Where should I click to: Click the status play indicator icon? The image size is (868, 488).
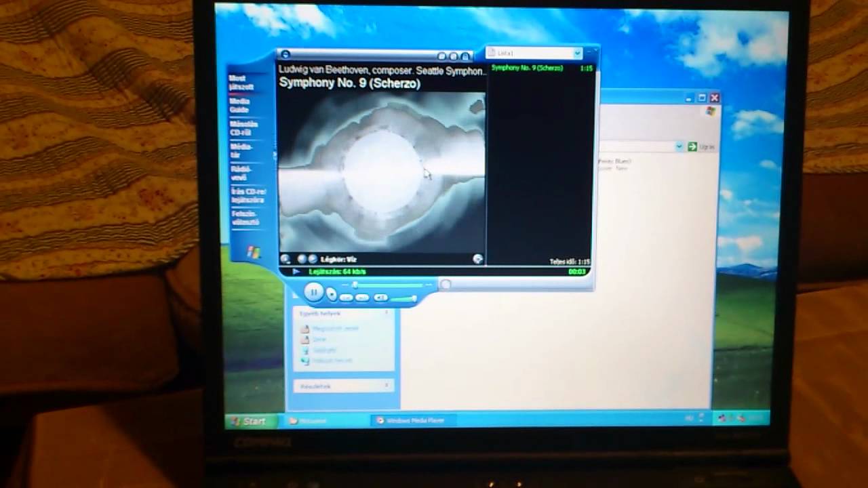[x=296, y=271]
